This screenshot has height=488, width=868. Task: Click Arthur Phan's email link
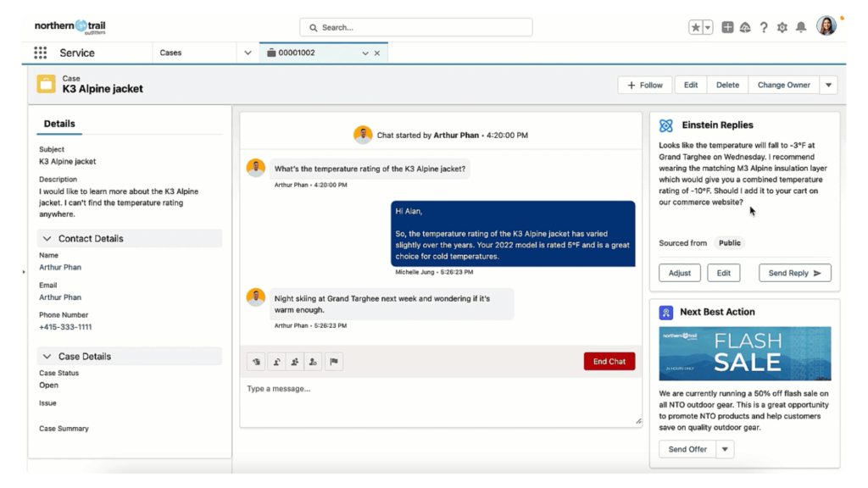click(x=59, y=297)
